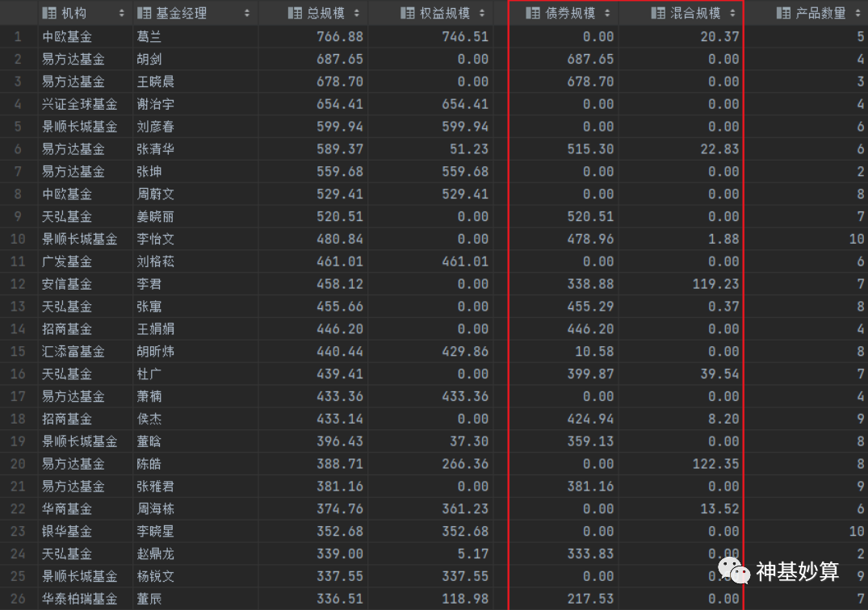Viewport: 868px width, 610px height.
Task: Click fund manager cell 胡剑
Action: pos(149,59)
